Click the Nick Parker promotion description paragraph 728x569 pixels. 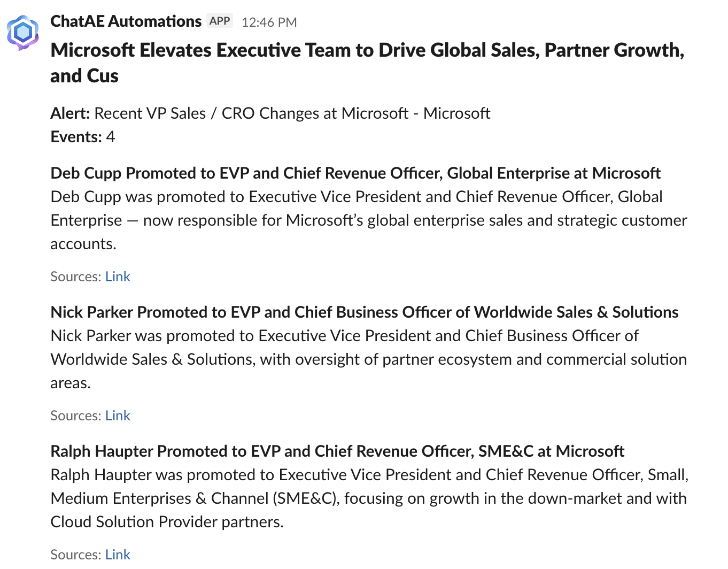pyautogui.click(x=368, y=359)
